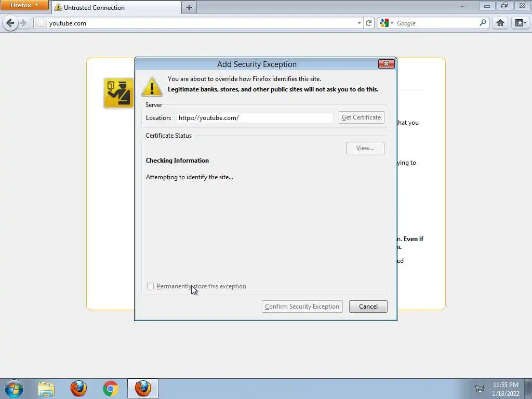Reload the current page
Screen dimensions: 532x399
pos(368,23)
